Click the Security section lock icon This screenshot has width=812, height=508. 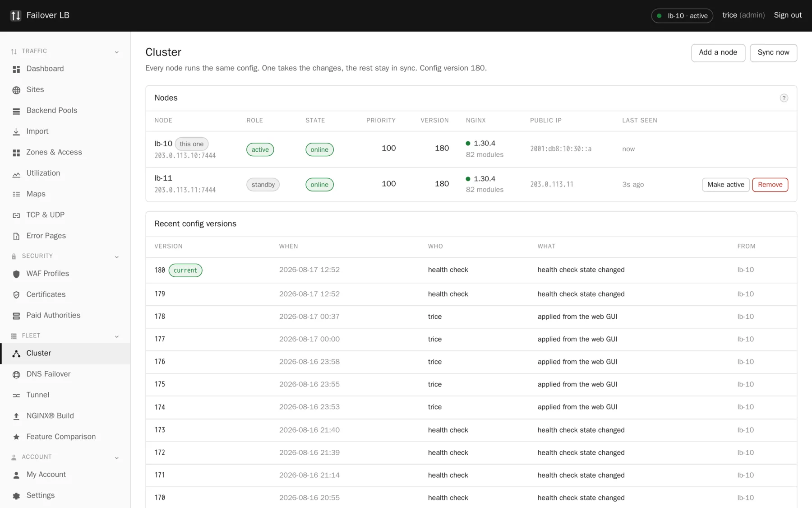[x=14, y=256]
